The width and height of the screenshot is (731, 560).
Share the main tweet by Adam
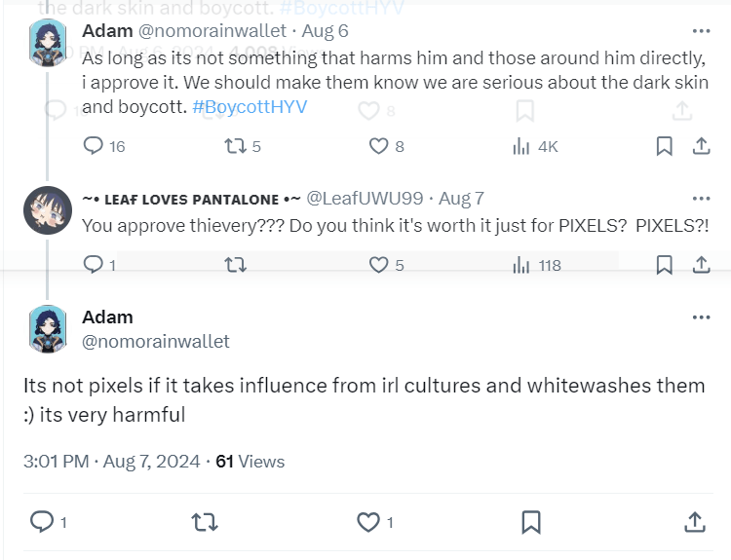pyautogui.click(x=695, y=522)
